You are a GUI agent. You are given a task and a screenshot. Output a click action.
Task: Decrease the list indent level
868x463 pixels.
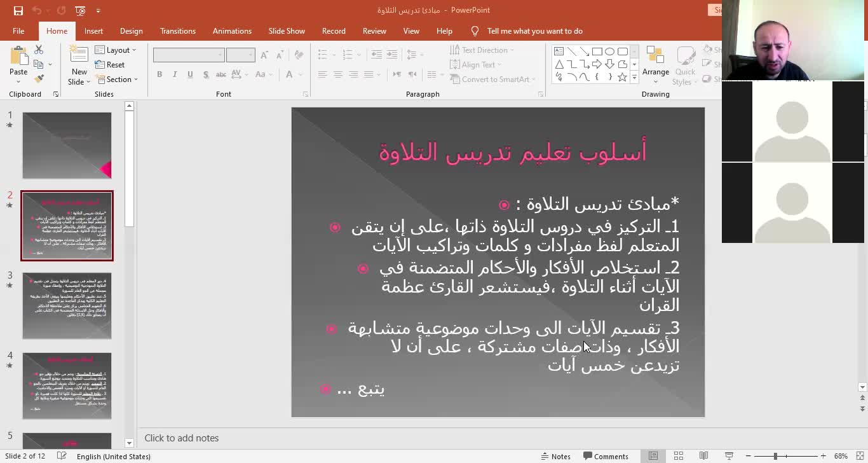pos(377,55)
